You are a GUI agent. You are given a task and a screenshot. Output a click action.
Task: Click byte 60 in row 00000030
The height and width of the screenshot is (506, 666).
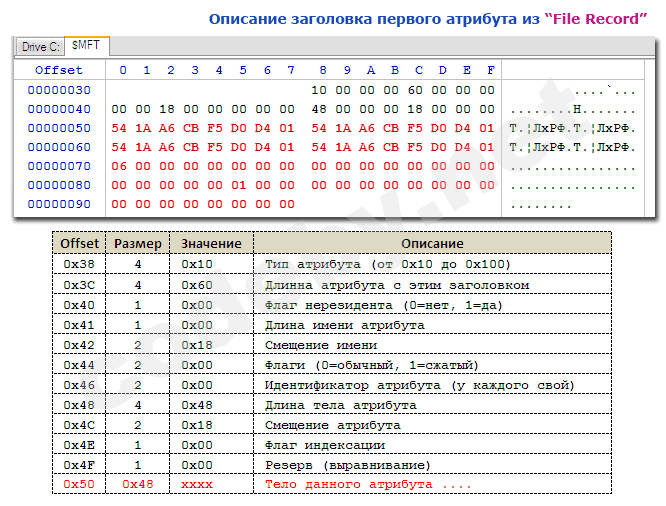click(x=416, y=90)
